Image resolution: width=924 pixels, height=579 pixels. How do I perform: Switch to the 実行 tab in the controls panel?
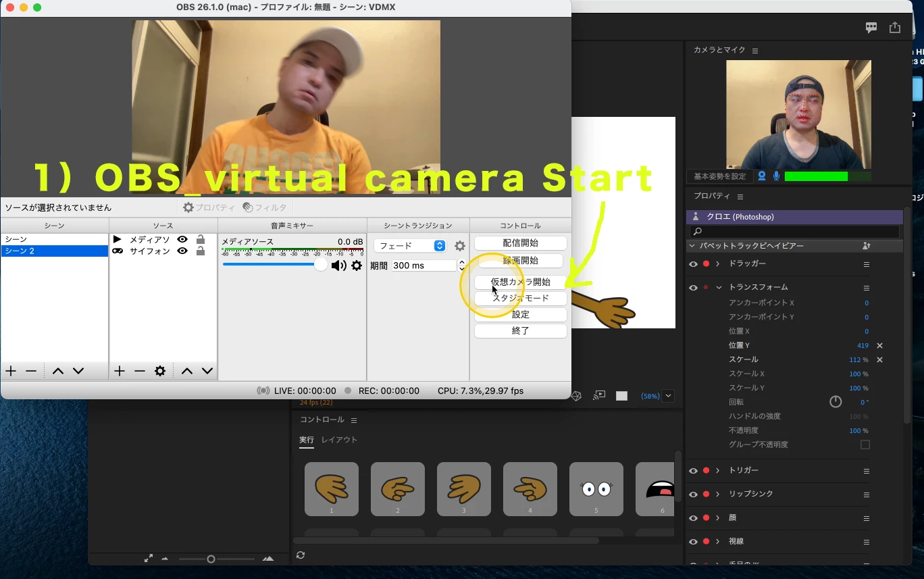pos(307,440)
